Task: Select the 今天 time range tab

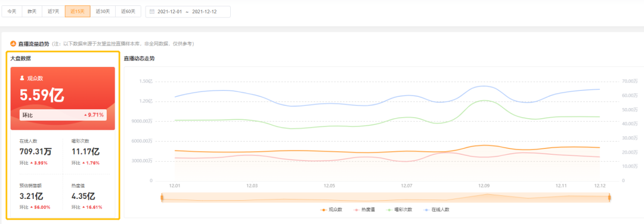Action: coord(11,11)
